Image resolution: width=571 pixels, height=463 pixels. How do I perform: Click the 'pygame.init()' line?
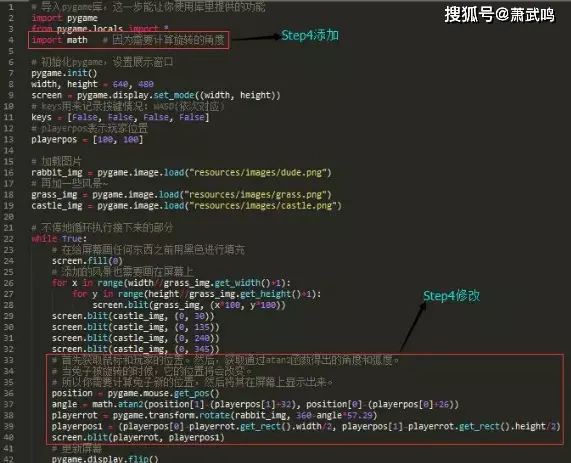click(64, 73)
